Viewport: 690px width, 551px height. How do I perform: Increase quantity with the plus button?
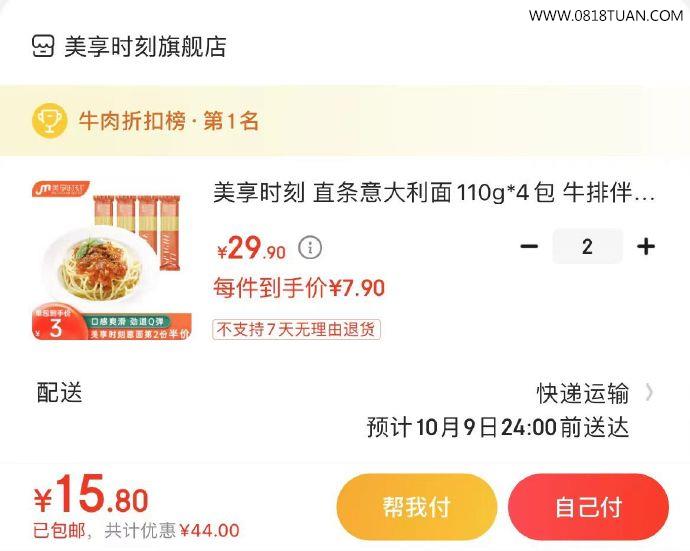pyautogui.click(x=646, y=246)
